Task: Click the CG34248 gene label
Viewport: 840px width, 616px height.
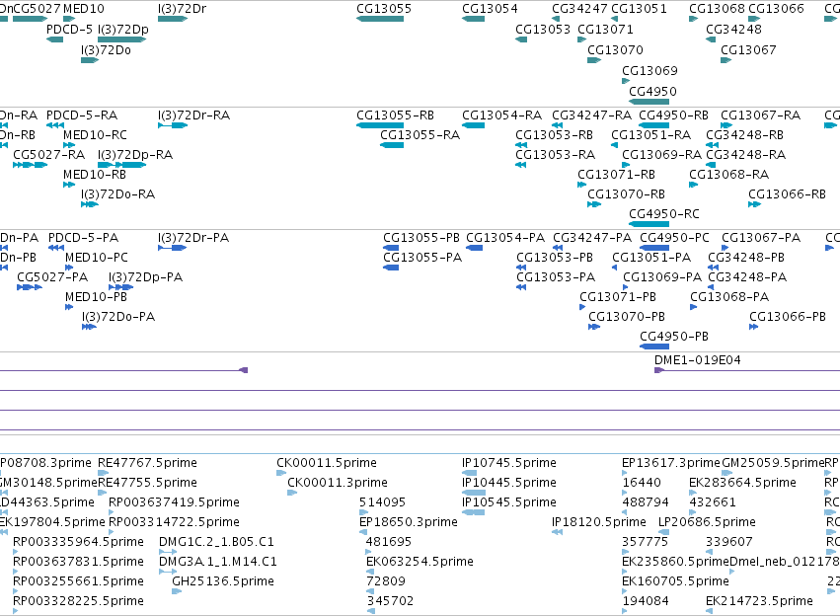Action: (x=733, y=29)
